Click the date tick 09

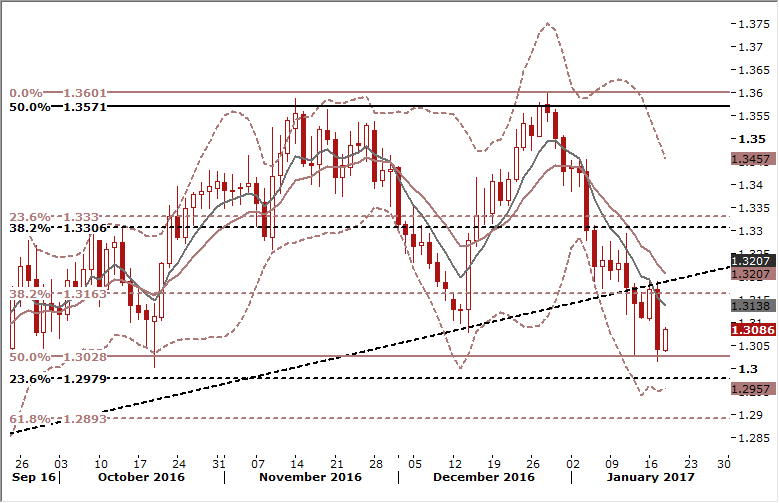(612, 464)
